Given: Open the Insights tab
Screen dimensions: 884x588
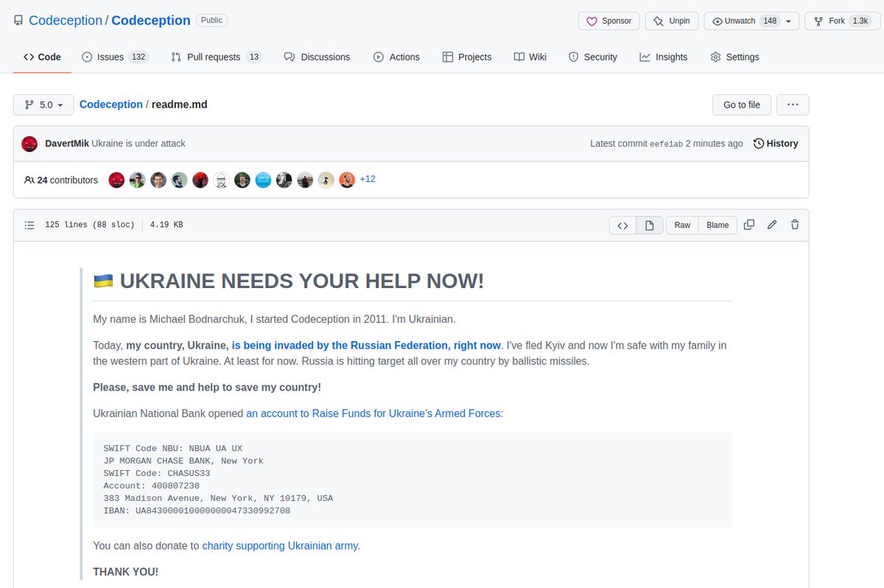Looking at the screenshot, I should coord(663,57).
